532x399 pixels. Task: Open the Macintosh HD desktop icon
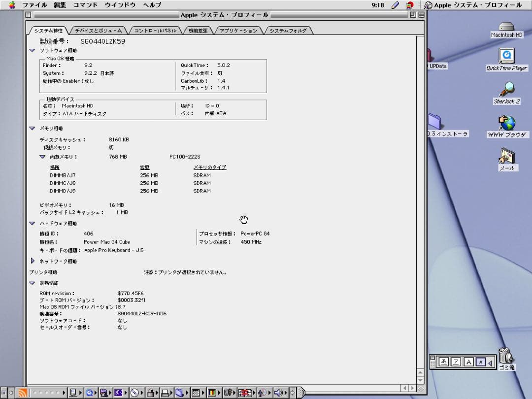tap(506, 27)
